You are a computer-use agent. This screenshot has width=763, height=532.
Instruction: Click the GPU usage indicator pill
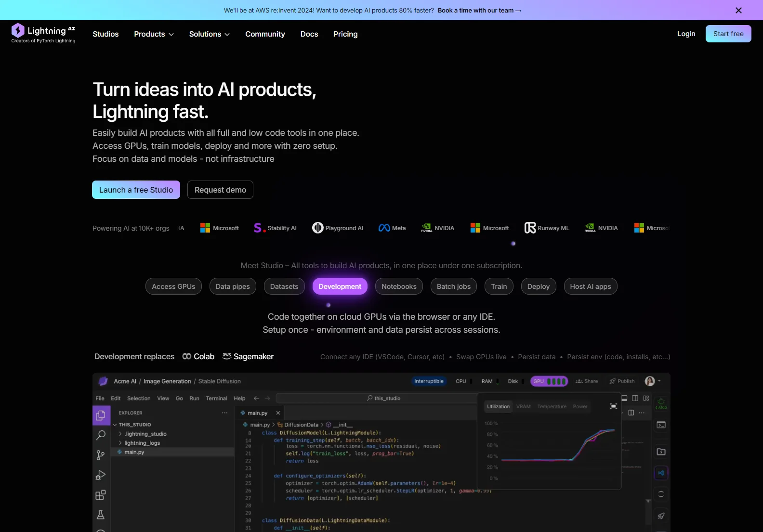coord(549,381)
